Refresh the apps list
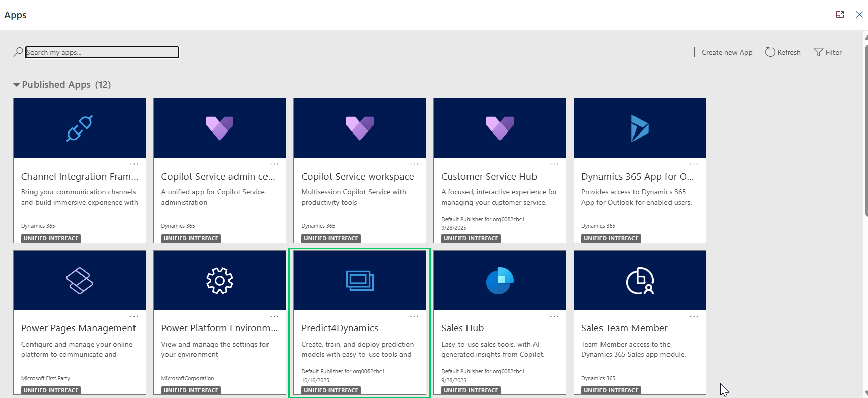868x398 pixels. (x=783, y=52)
